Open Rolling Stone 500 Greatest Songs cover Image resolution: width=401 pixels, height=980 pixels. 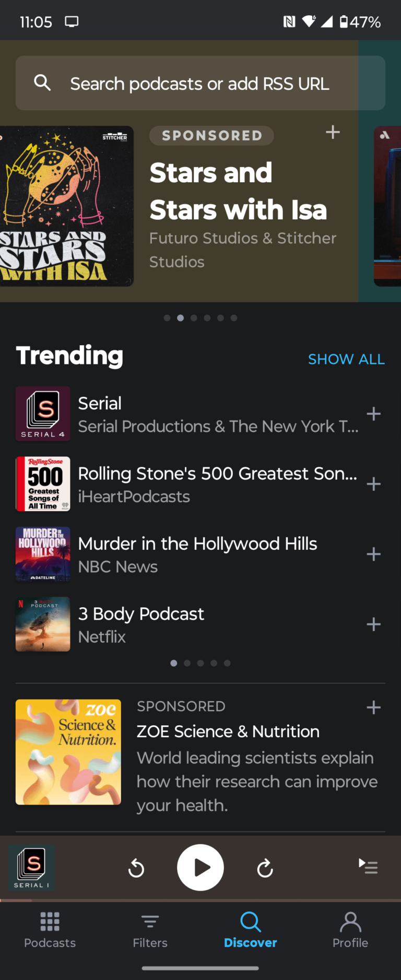(43, 484)
